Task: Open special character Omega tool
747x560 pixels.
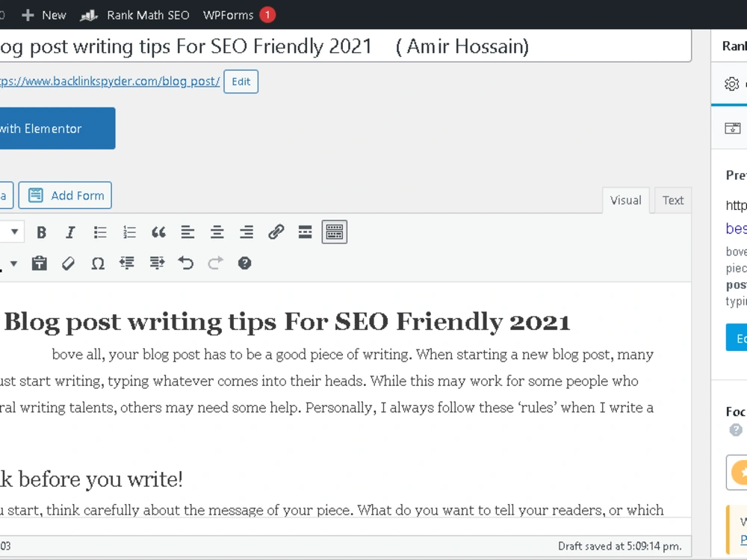Action: pyautogui.click(x=98, y=264)
